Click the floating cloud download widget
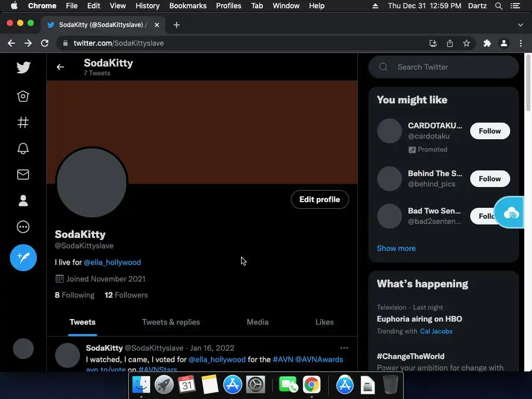Viewport: 532px width, 399px height. (x=510, y=212)
